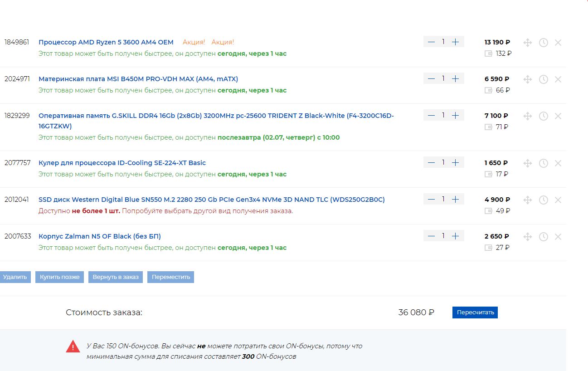Click quantity field for Zalman N5 case
This screenshot has height=371, width=588.
pyautogui.click(x=443, y=236)
